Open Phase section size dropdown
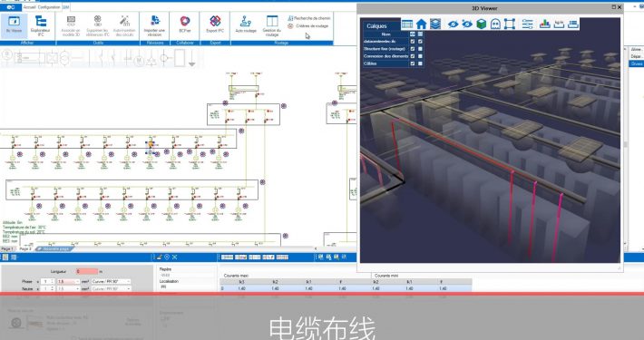Screen dimensions: 644x340 [x=68, y=282]
